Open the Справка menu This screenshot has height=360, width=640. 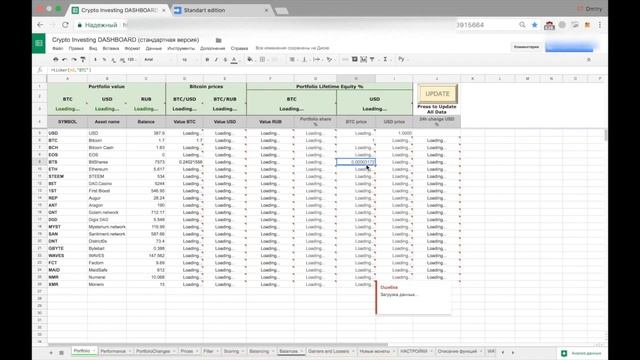(239, 48)
